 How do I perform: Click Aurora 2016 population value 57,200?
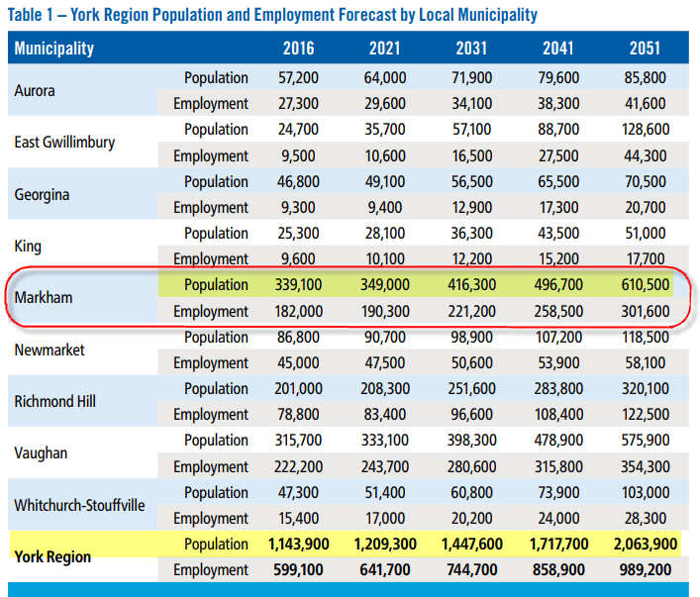pyautogui.click(x=298, y=77)
